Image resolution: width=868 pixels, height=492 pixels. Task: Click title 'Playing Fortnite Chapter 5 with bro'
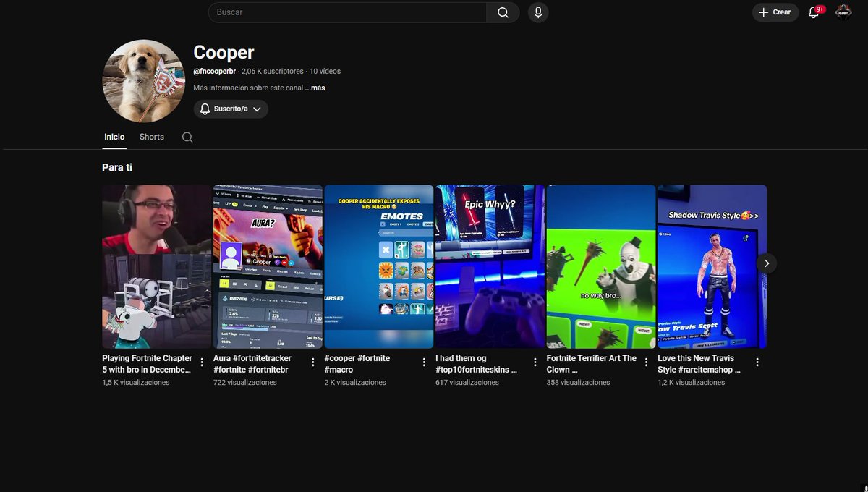coord(148,364)
